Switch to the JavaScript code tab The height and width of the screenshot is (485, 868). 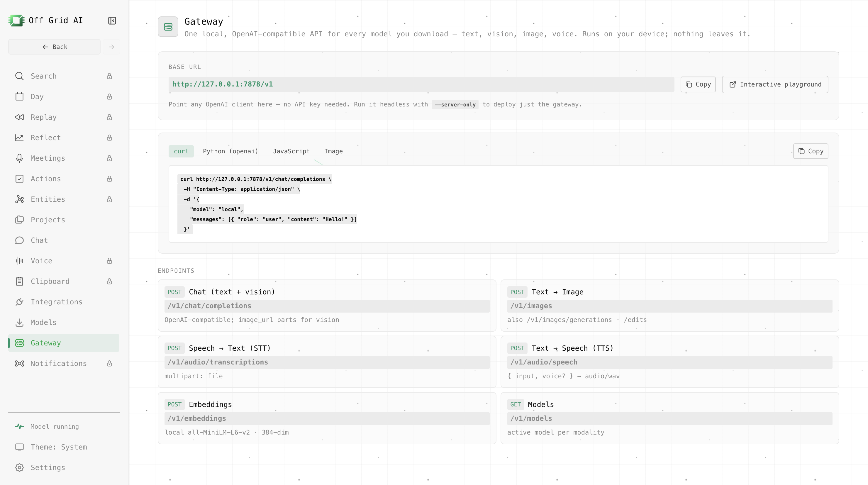tap(291, 151)
